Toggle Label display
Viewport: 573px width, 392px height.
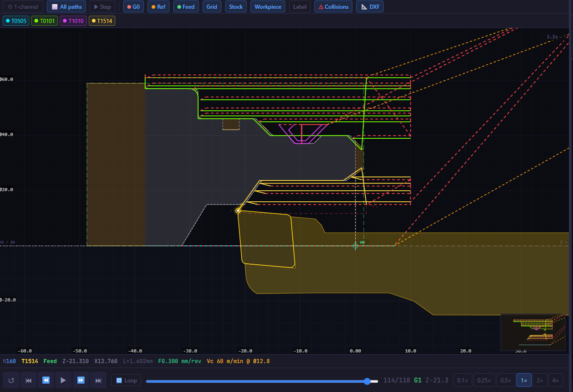(x=300, y=7)
